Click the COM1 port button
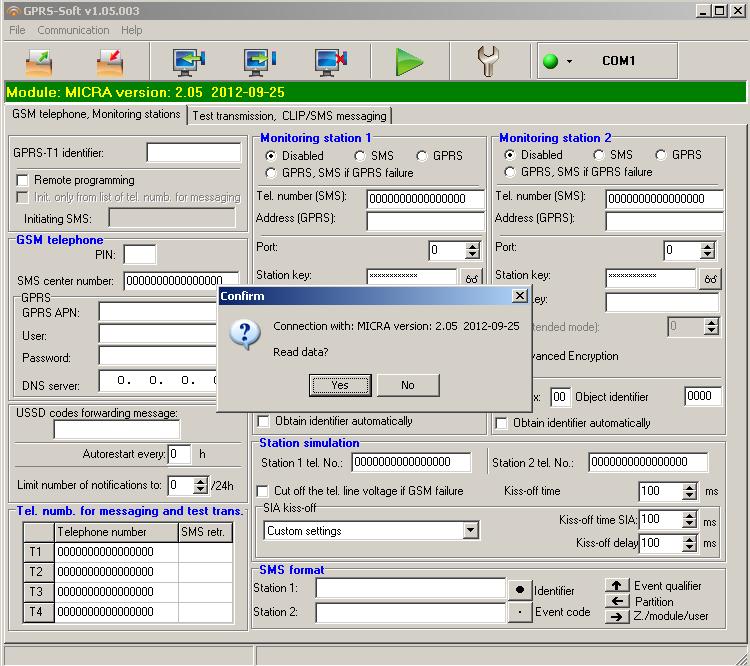The height and width of the screenshot is (666, 750). (618, 61)
